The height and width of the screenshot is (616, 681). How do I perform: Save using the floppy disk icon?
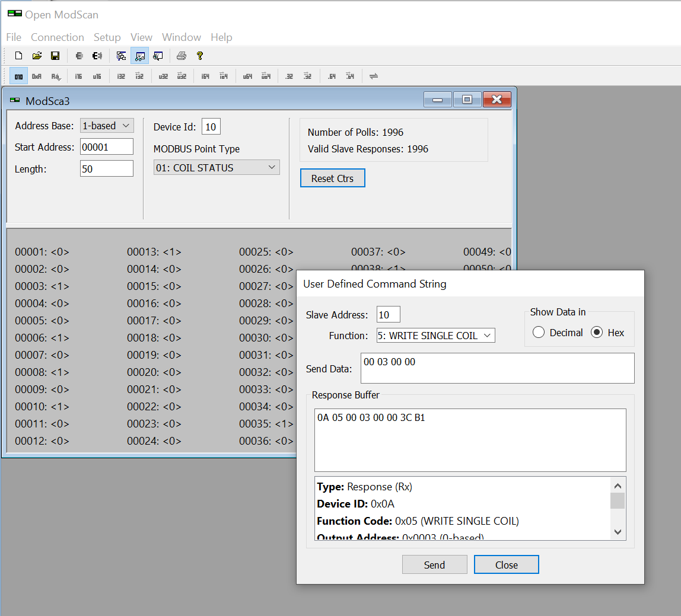55,56
